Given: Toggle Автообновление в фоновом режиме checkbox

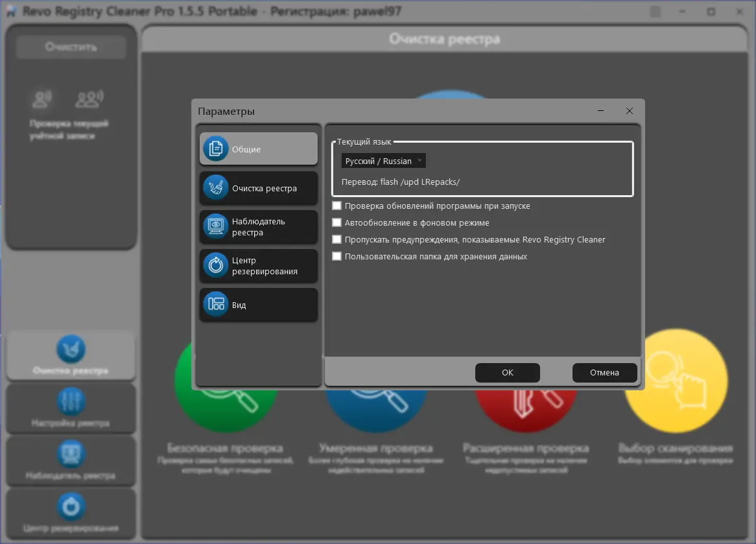Looking at the screenshot, I should point(337,223).
